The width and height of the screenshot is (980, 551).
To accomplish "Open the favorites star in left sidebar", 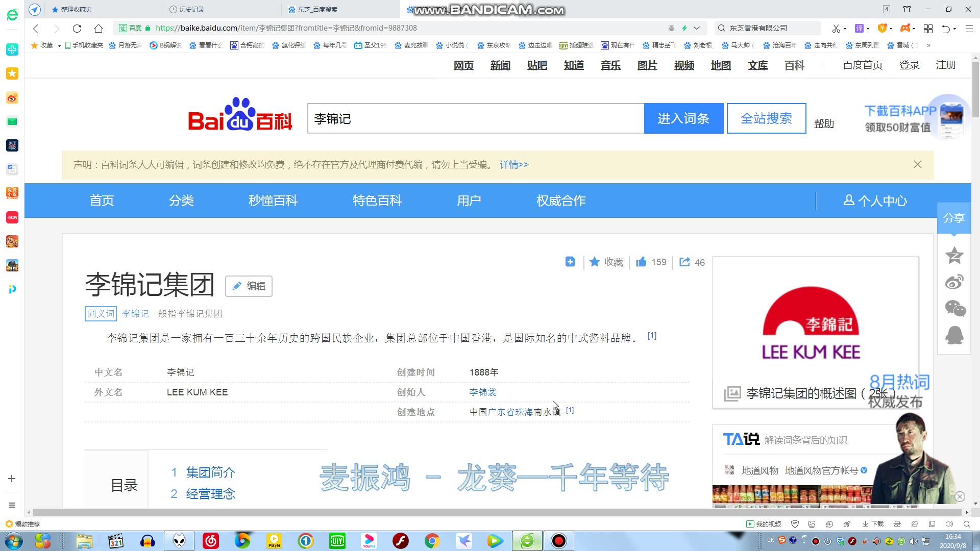I will (x=12, y=73).
